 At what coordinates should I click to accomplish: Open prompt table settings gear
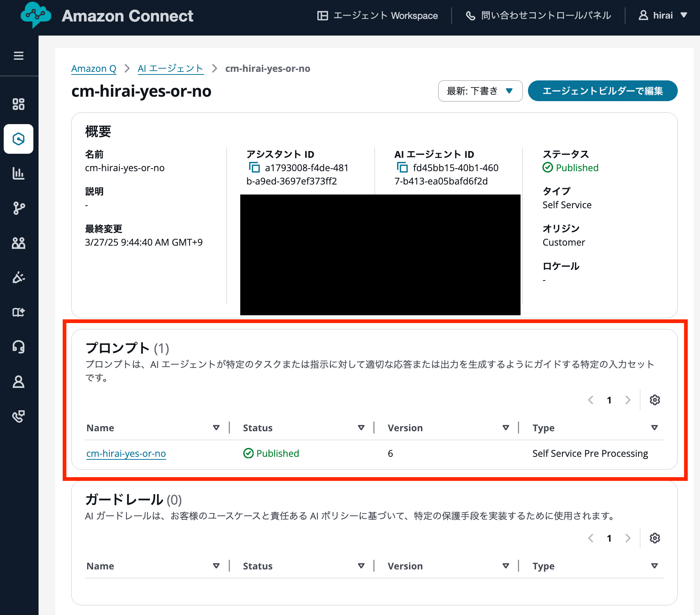click(x=655, y=400)
